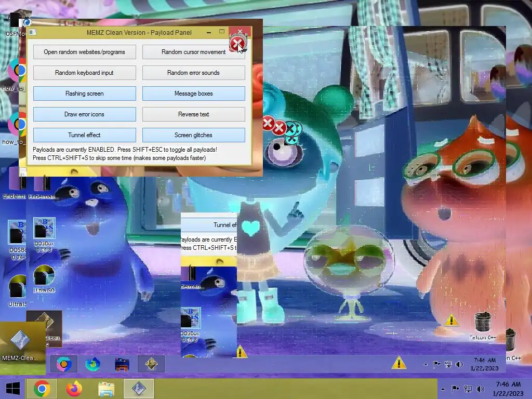Select the UltraISO icon at the desktop's left edge
Screen dimensions: 532x399
(x=17, y=291)
